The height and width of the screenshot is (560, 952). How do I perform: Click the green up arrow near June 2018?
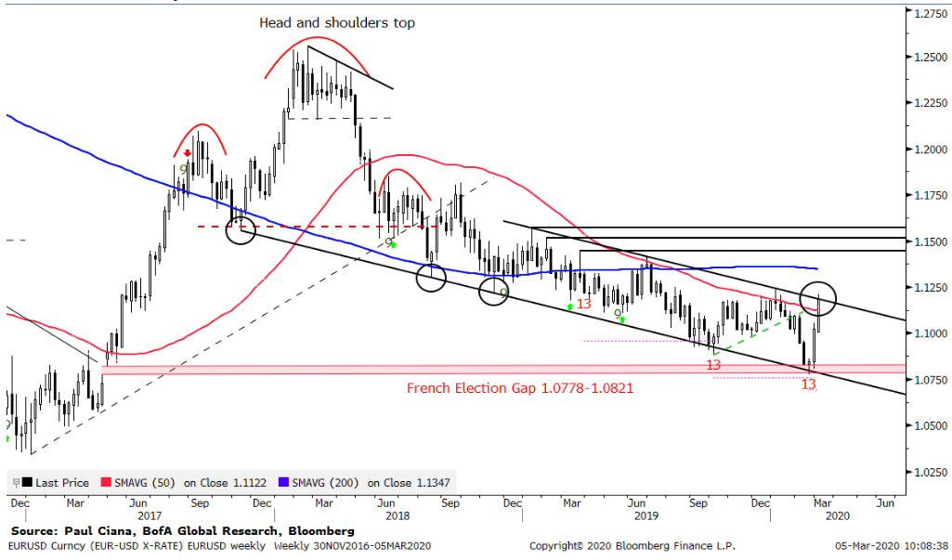pos(394,245)
